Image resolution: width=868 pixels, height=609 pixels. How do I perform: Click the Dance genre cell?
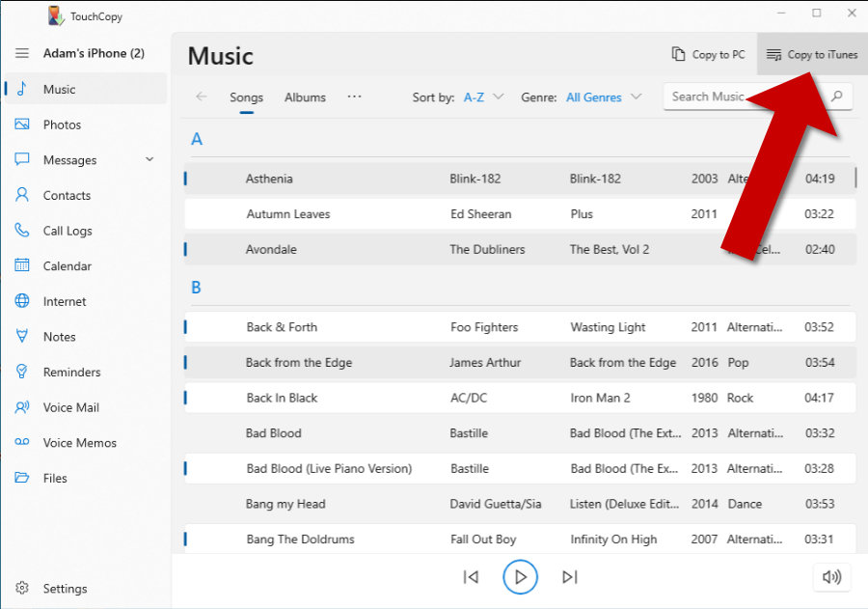745,504
